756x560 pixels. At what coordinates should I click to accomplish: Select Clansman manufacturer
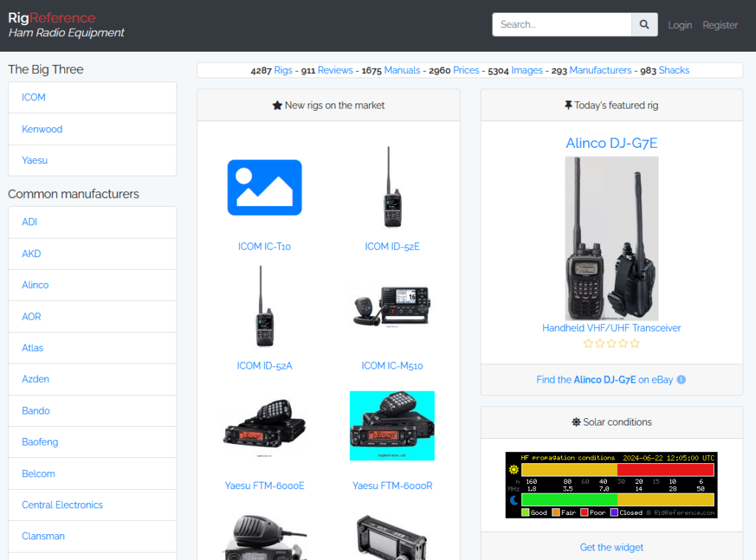click(92, 536)
